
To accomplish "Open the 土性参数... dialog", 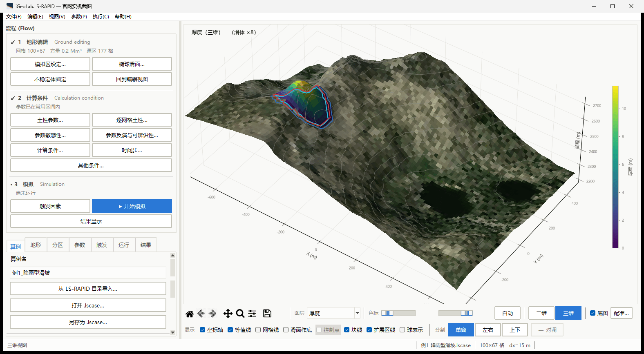I will click(x=50, y=120).
